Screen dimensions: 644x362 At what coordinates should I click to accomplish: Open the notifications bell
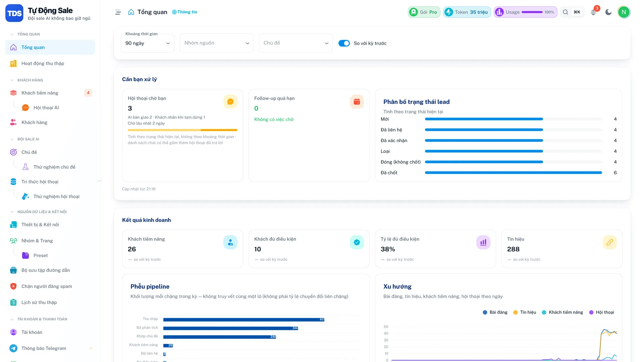pyautogui.click(x=593, y=12)
